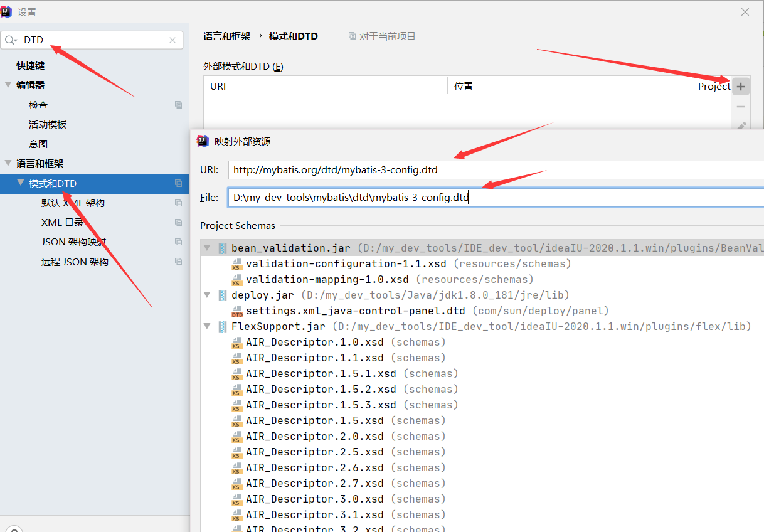
Task: Collapse the 编辑器 settings group
Action: [x=8, y=85]
